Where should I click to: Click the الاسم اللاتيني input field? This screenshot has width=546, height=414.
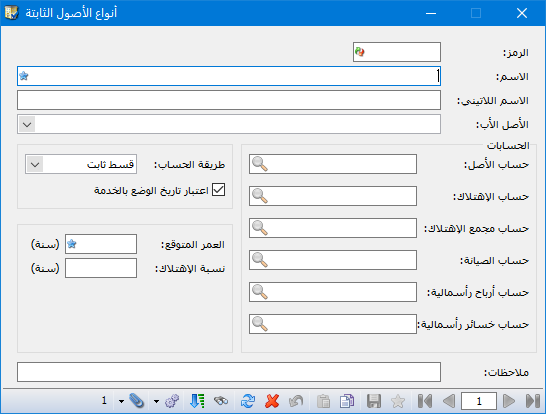[229, 100]
